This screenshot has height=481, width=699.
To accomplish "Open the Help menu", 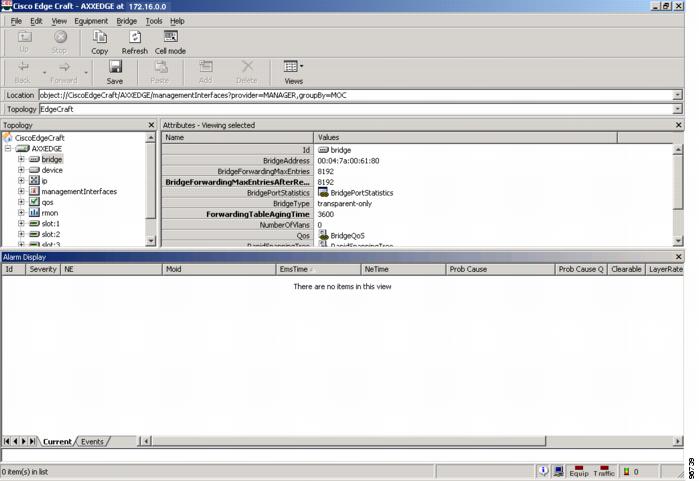I will [177, 21].
